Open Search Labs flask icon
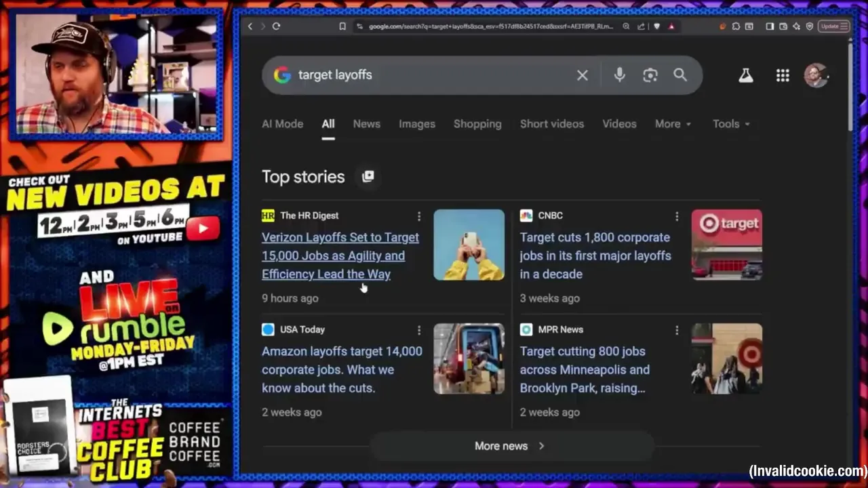This screenshot has width=868, height=488. pos(746,75)
